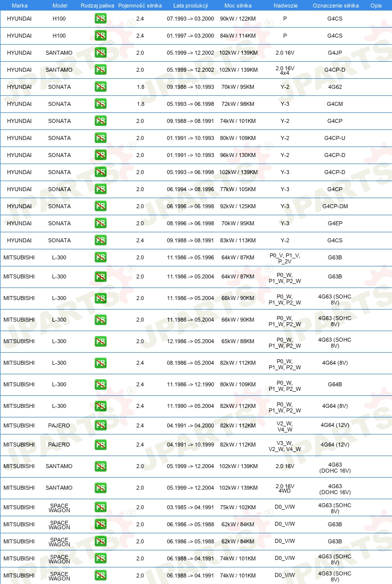392x584 pixels.
Task: Select engine code G4EP cell
Action: tap(335, 223)
